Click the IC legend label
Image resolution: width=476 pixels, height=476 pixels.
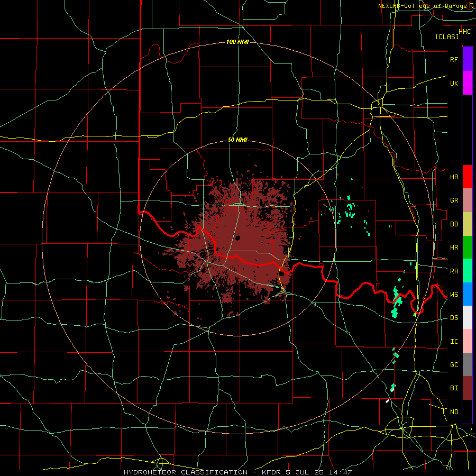pos(454,342)
